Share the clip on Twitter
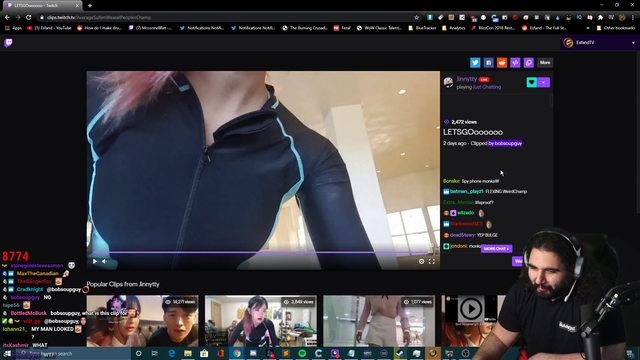The image size is (640, 360). pos(475,62)
